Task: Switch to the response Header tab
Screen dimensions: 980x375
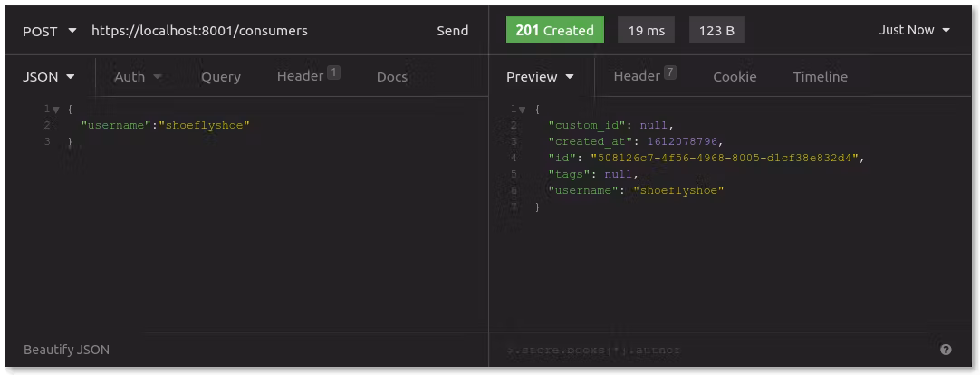Action: (x=644, y=76)
